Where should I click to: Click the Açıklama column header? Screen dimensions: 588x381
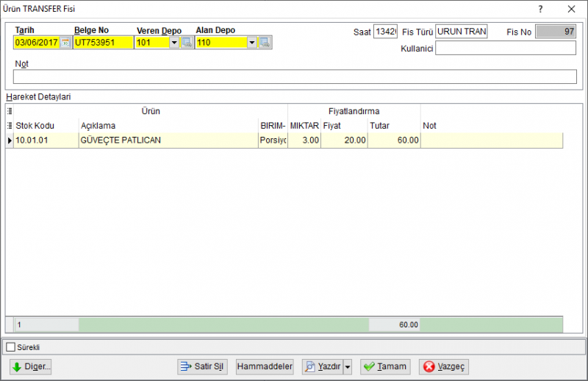pyautogui.click(x=168, y=125)
